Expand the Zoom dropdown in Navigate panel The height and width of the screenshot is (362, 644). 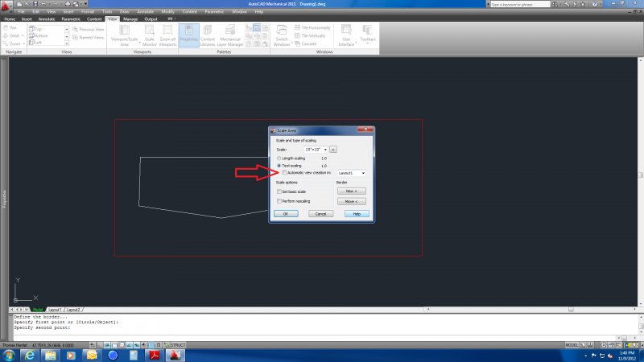click(24, 43)
